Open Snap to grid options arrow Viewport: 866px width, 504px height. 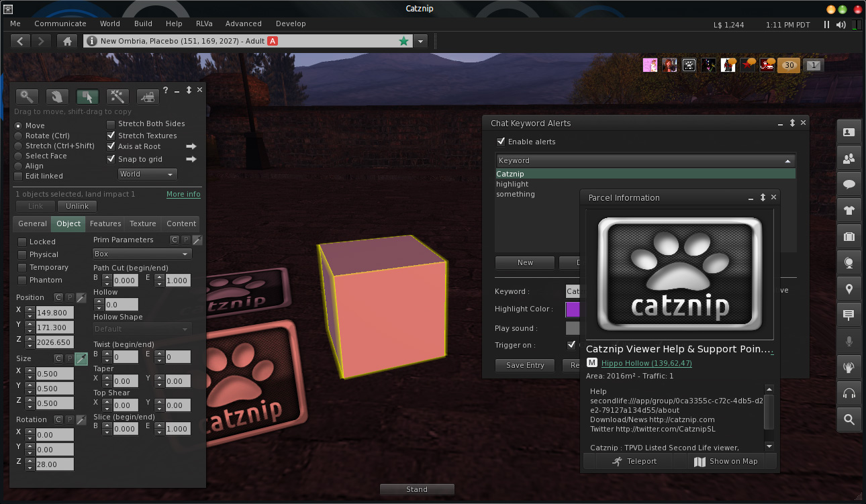[x=191, y=159]
